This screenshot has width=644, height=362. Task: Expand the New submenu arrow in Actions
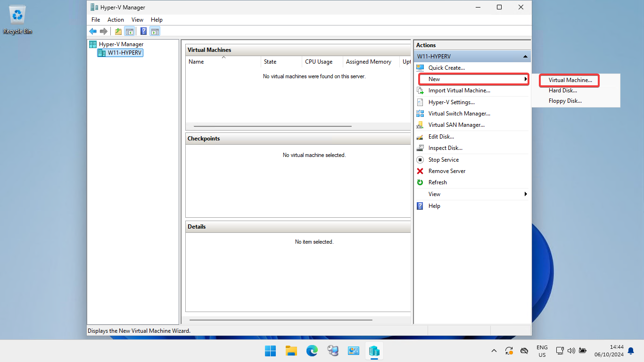[x=526, y=79]
